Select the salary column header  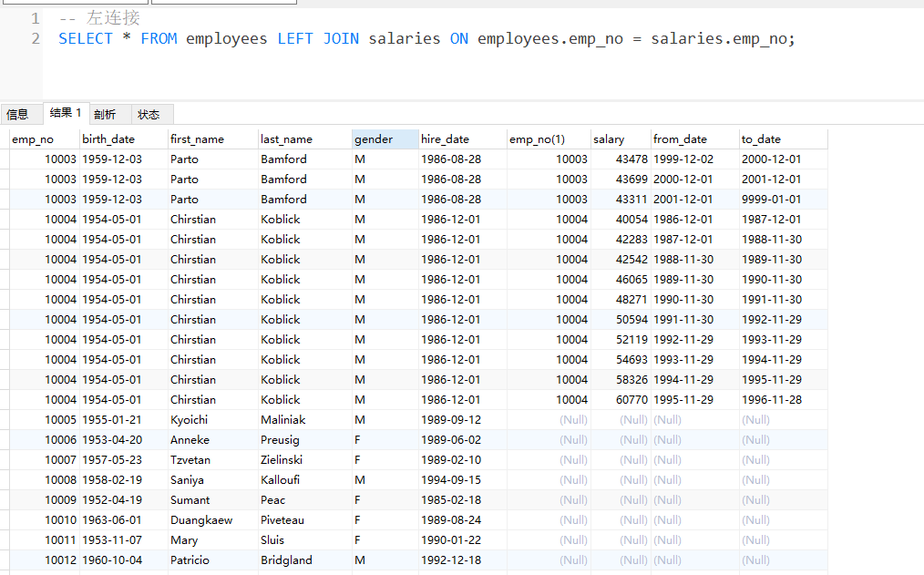click(x=621, y=139)
